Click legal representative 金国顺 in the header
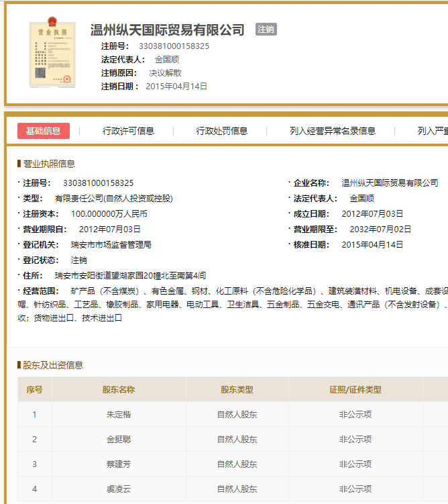448x504 pixels. click(x=167, y=60)
